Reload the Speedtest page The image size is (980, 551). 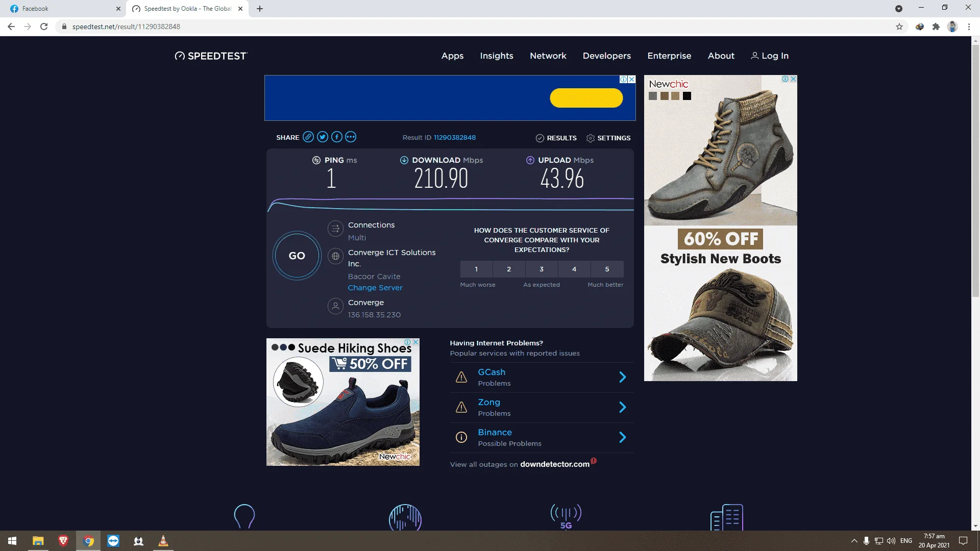click(x=44, y=27)
